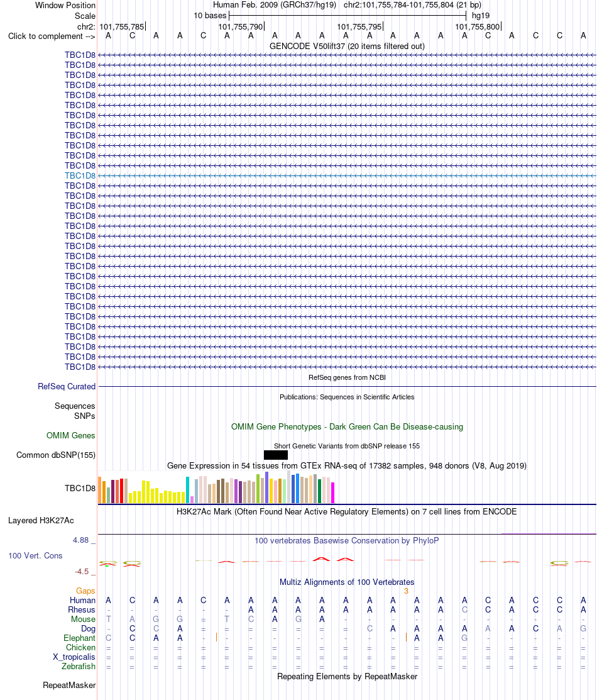Click the 4.88 PhyloP upper limit value
The image size is (597, 700).
point(81,540)
